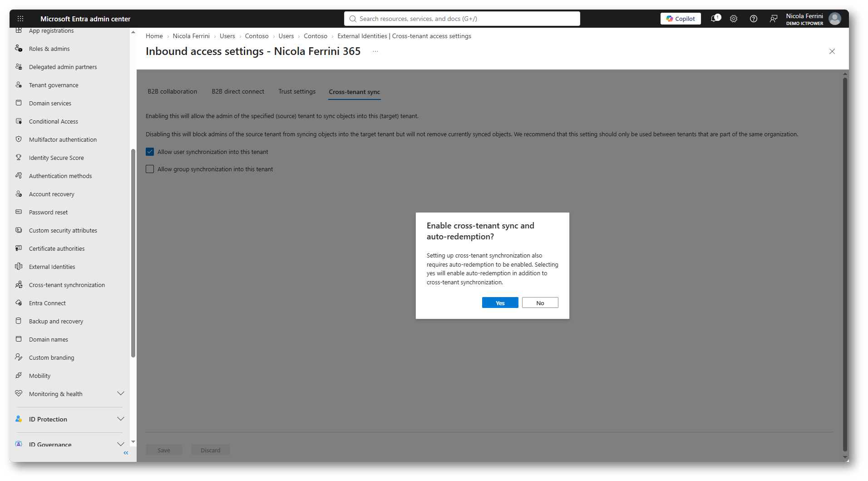Click the Custom branding icon
The image size is (868, 481).
[x=19, y=357]
